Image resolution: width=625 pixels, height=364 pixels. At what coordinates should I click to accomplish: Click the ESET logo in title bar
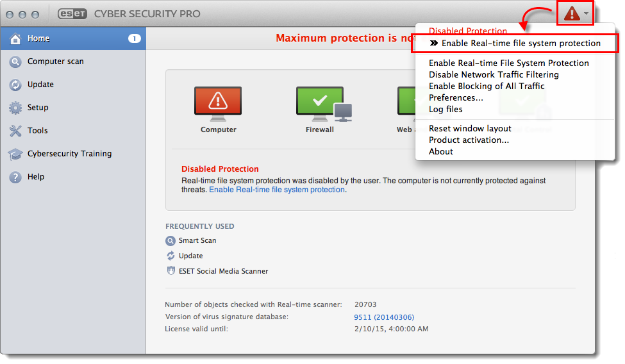coord(72,14)
